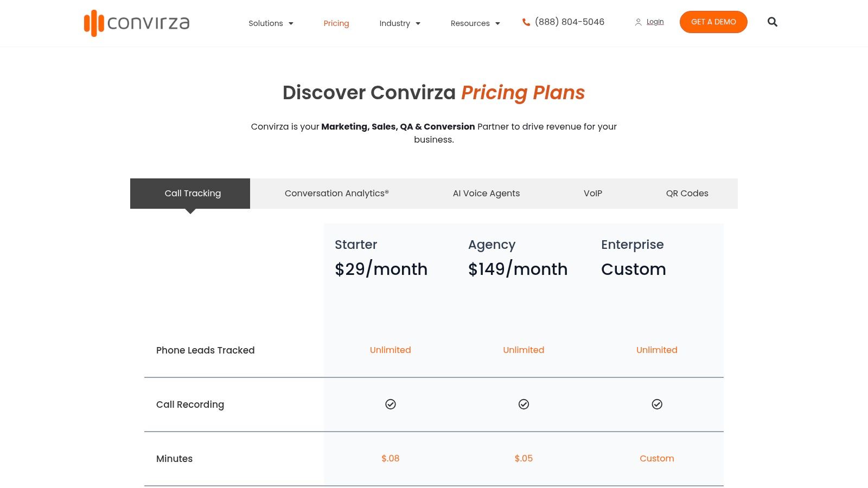The image size is (868, 488).
Task: Call the (888) 804-5046 phone number
Action: pyautogui.click(x=570, y=22)
